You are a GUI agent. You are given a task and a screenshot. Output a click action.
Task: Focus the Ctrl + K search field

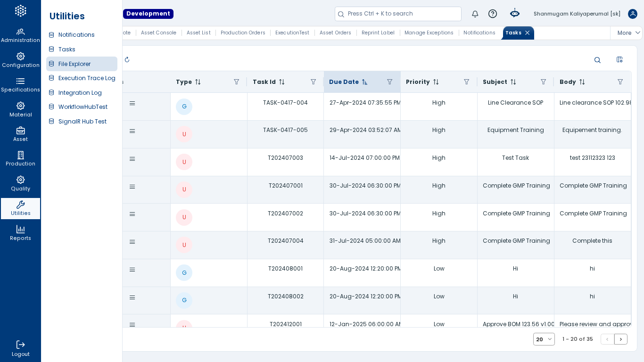398,14
